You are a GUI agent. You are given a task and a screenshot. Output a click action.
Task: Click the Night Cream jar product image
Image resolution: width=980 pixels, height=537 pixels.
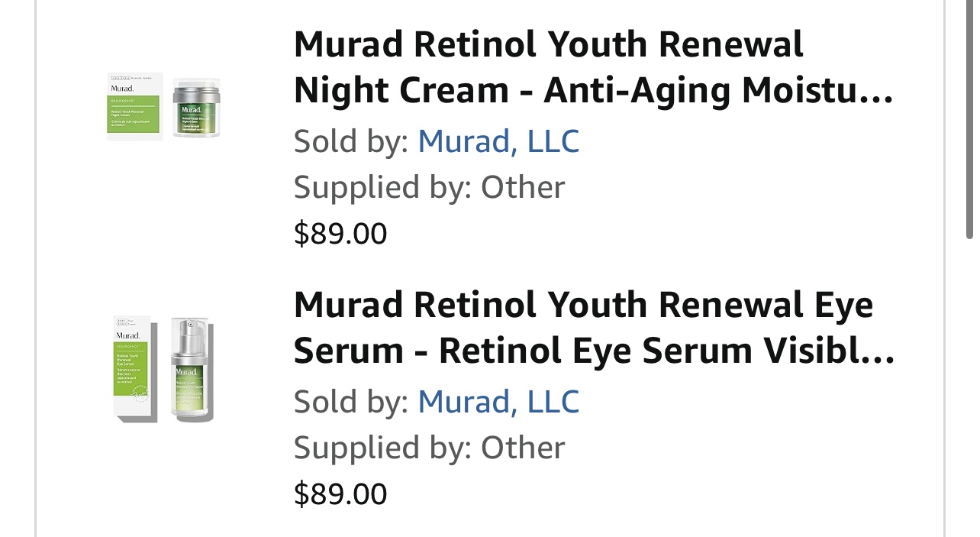[x=196, y=107]
